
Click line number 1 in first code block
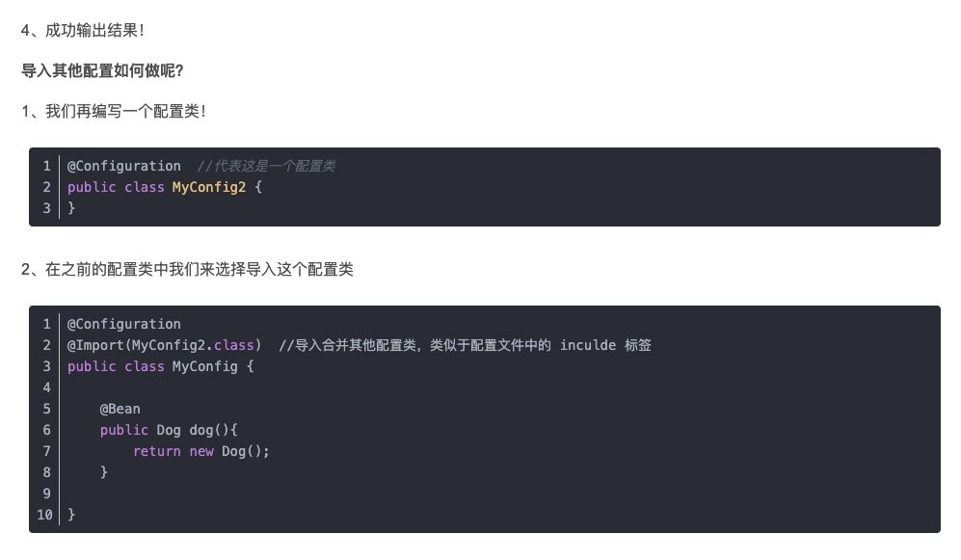point(46,166)
